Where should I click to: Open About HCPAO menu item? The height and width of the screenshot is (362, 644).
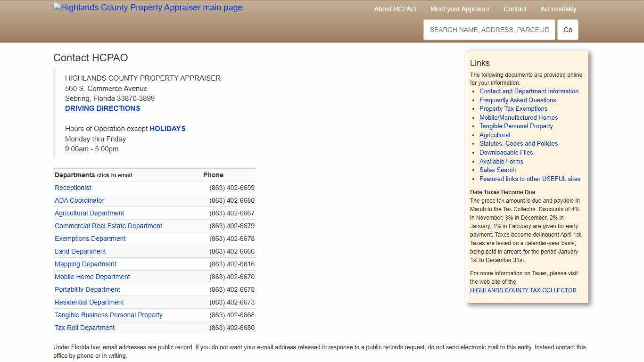click(x=395, y=8)
